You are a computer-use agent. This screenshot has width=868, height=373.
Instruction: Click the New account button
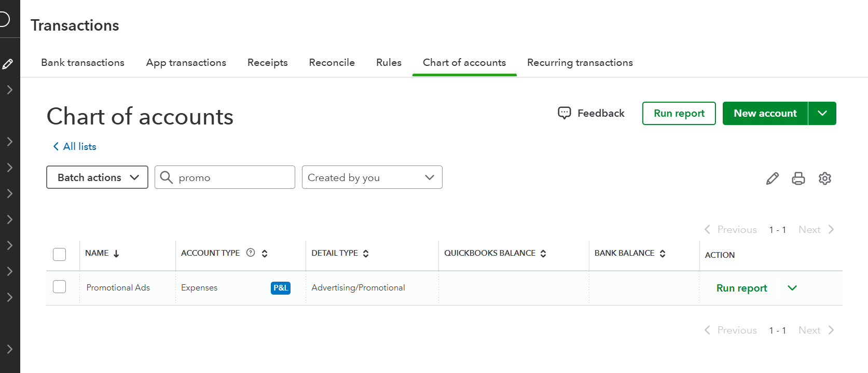[x=765, y=113]
